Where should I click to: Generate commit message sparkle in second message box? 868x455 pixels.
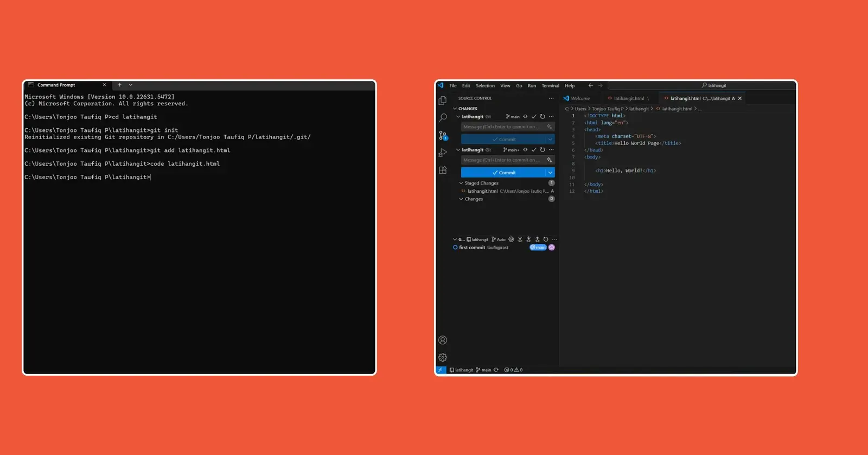(550, 160)
